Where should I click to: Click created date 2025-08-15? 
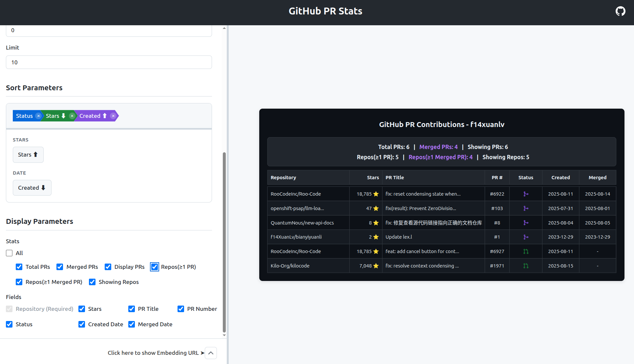[x=560, y=266]
